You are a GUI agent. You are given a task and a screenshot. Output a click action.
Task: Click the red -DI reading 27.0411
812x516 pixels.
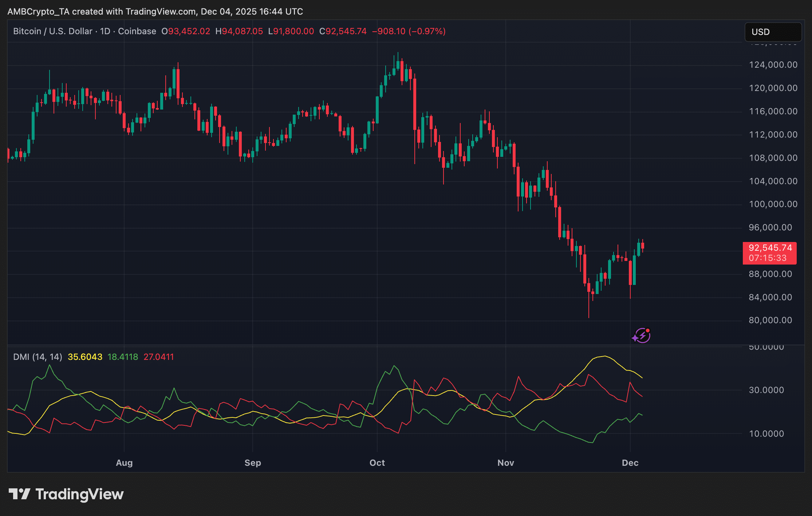159,357
